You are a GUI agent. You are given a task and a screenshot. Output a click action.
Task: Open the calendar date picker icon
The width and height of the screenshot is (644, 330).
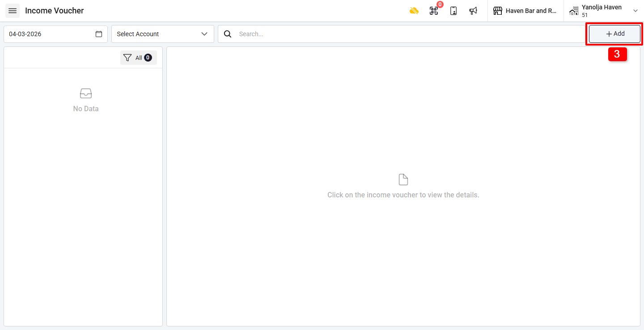click(99, 34)
